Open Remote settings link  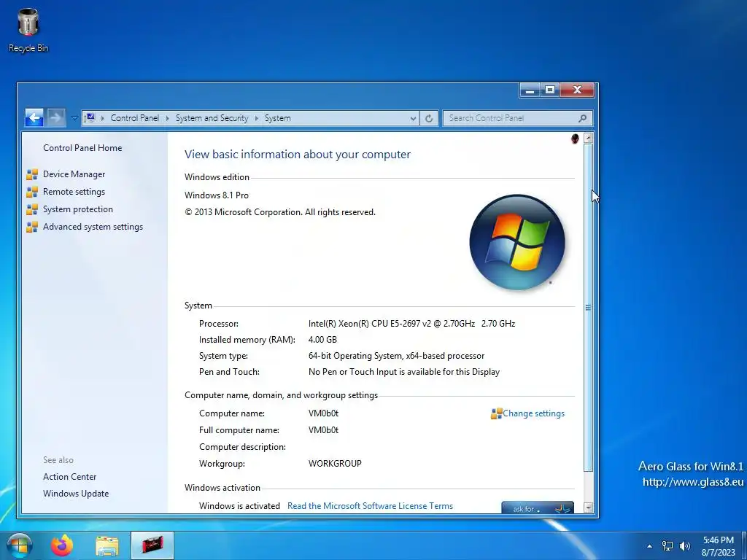point(74,192)
